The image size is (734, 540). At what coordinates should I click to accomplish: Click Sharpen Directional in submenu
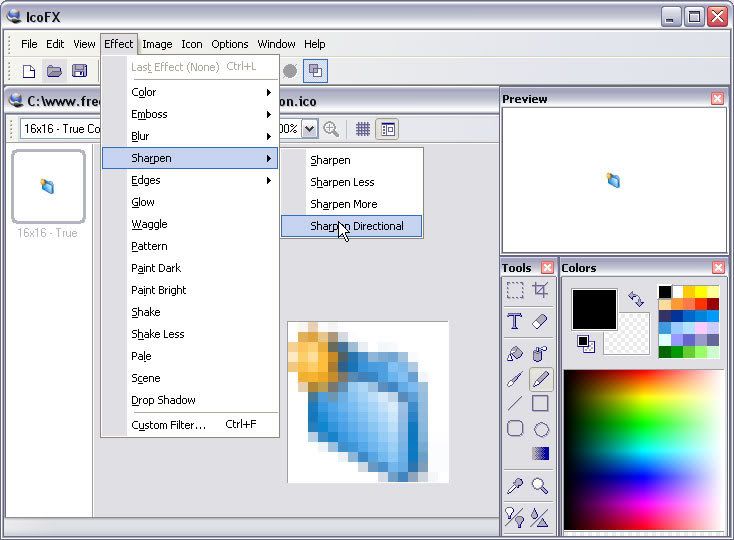click(x=356, y=226)
